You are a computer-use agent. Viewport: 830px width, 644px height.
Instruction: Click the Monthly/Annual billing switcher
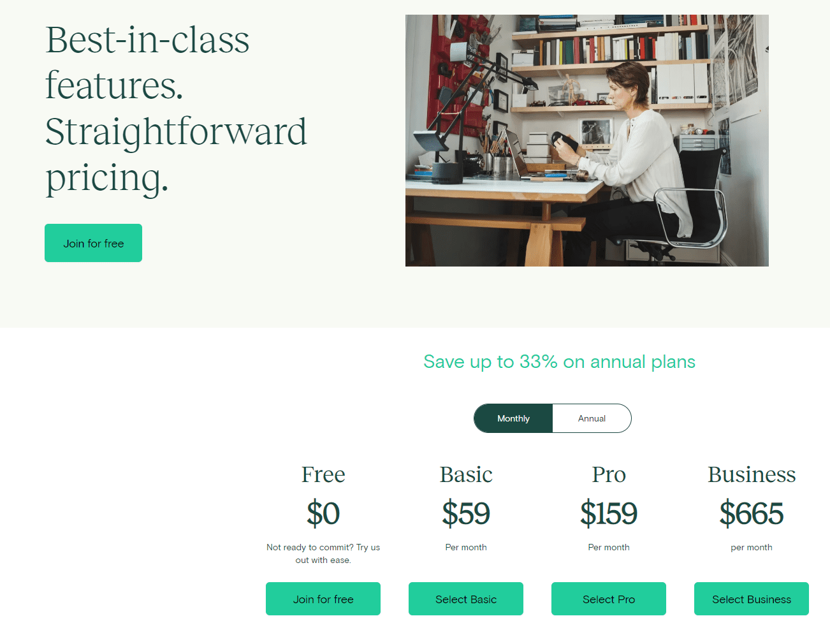click(x=552, y=418)
